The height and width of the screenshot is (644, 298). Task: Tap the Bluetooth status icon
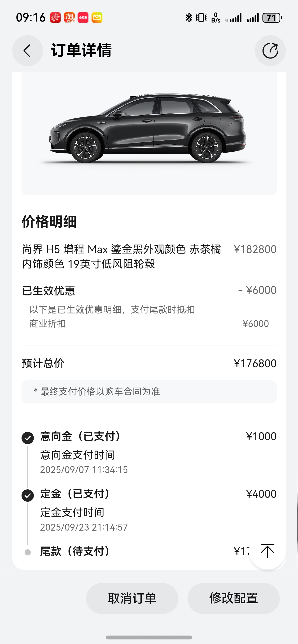click(189, 18)
